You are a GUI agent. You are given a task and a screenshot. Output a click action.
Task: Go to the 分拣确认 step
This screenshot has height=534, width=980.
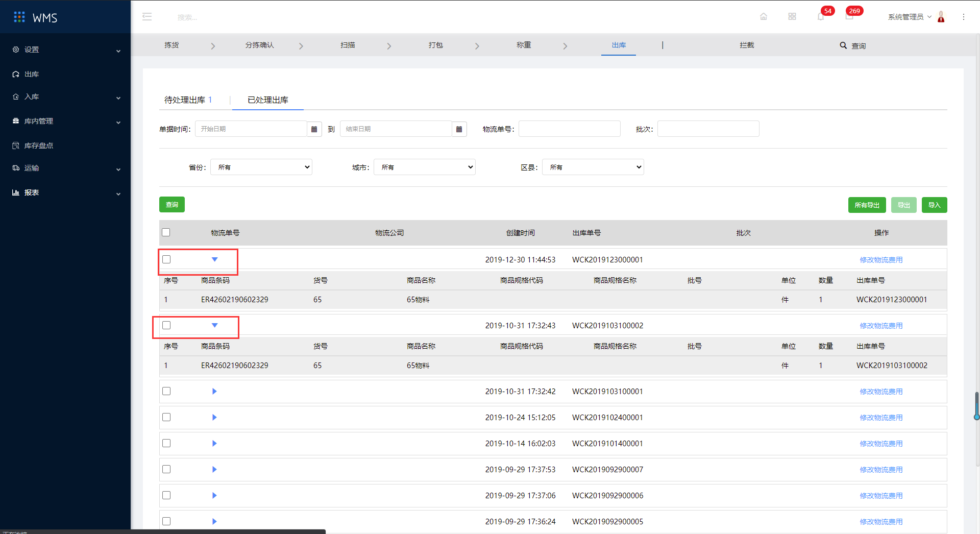coord(260,45)
